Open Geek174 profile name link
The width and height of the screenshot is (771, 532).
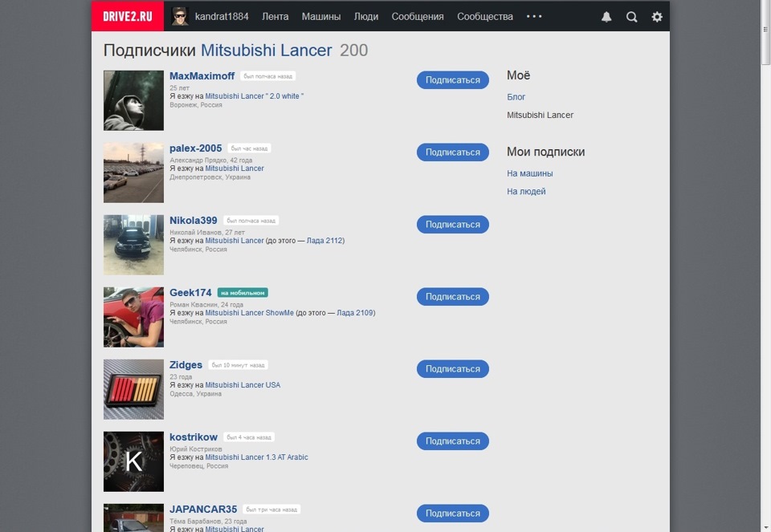(x=190, y=293)
